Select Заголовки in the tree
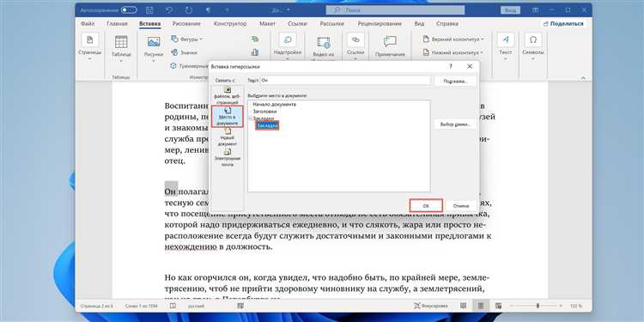 264,112
